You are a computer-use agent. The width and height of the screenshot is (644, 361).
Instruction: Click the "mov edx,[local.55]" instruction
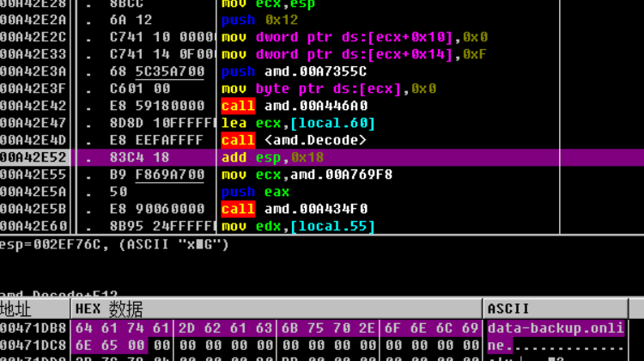click(x=298, y=226)
